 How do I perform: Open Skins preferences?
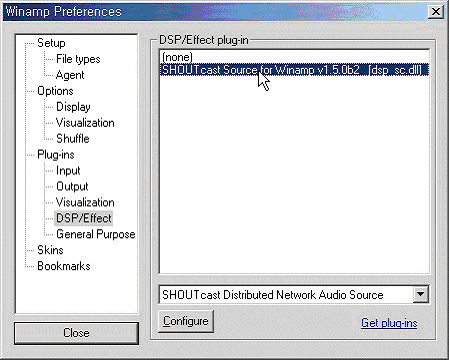coord(50,250)
